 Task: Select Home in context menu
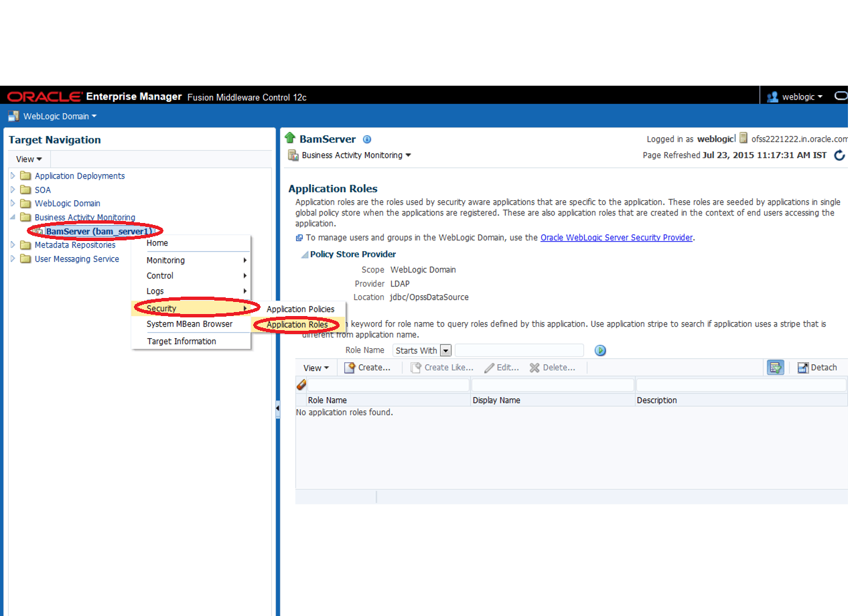(x=191, y=243)
